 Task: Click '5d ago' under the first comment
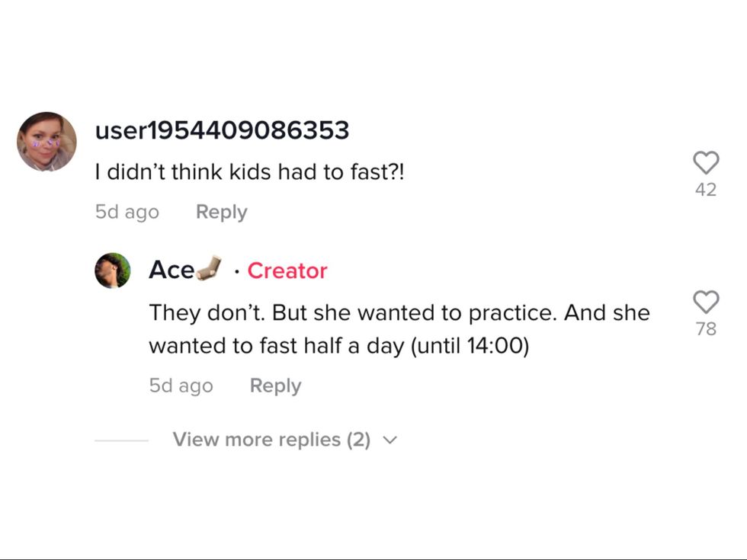127,212
